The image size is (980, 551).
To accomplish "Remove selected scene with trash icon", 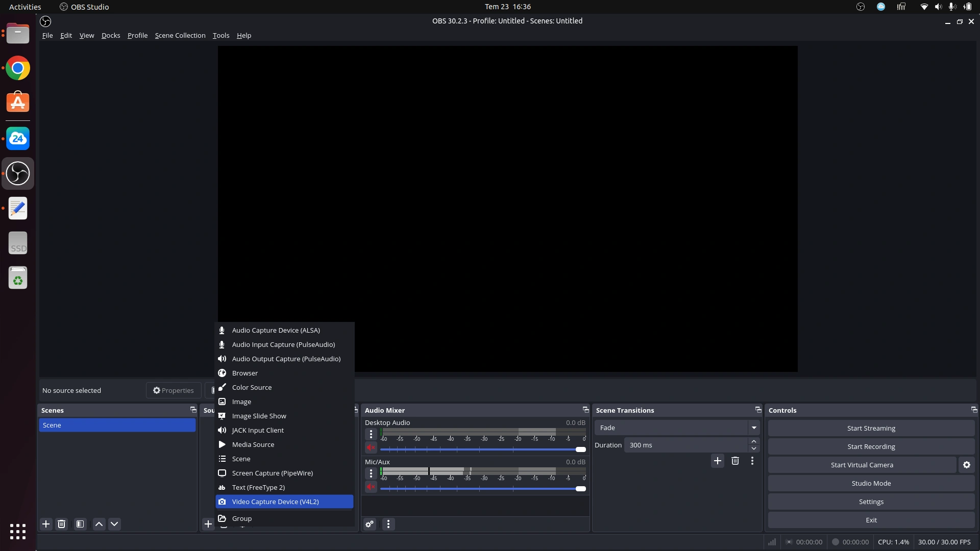I will pos(61,524).
